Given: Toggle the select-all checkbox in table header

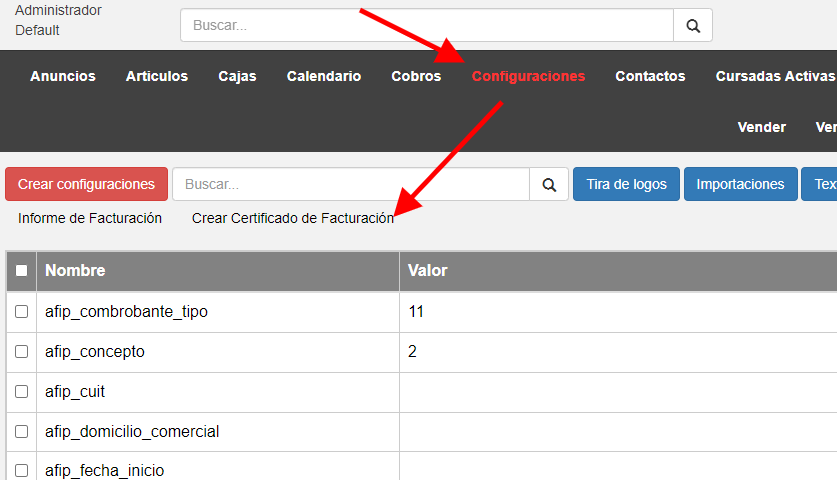Looking at the screenshot, I should [x=21, y=271].
